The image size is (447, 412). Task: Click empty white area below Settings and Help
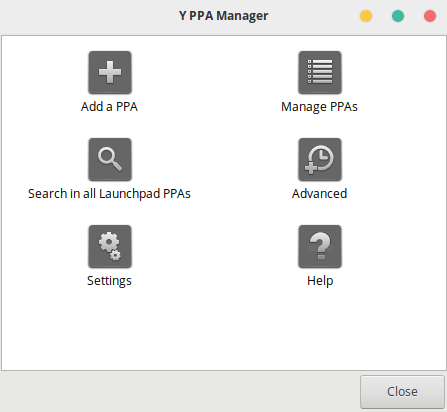[223, 330]
